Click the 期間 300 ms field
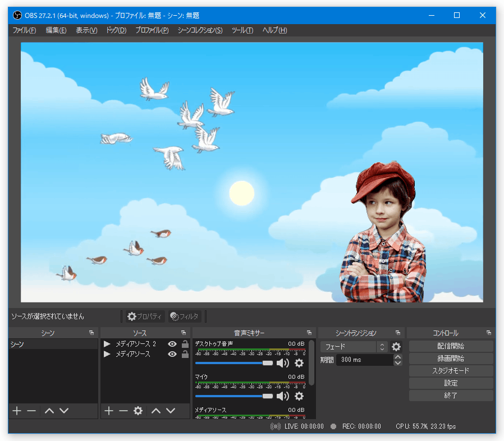 (x=364, y=360)
